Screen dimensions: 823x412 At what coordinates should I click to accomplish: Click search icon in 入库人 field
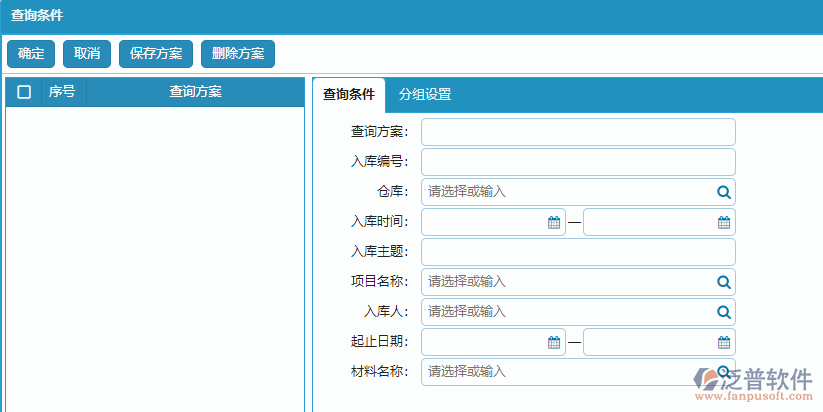[x=724, y=312]
